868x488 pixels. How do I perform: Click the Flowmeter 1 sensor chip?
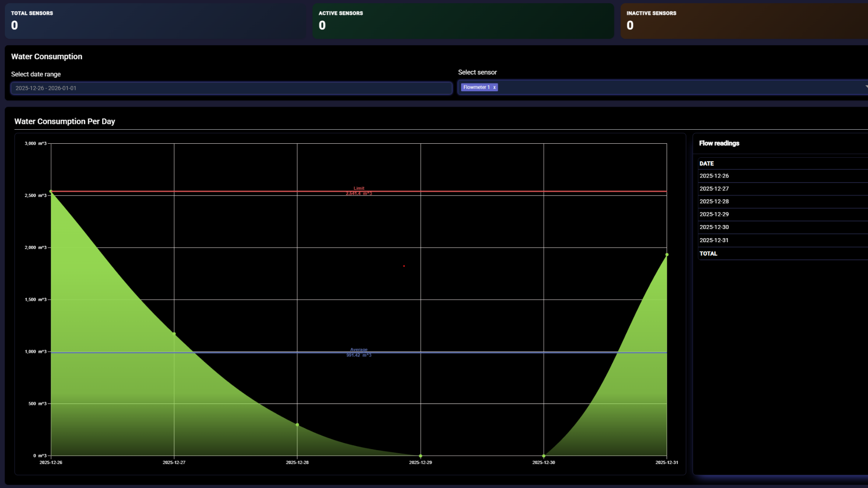476,88
